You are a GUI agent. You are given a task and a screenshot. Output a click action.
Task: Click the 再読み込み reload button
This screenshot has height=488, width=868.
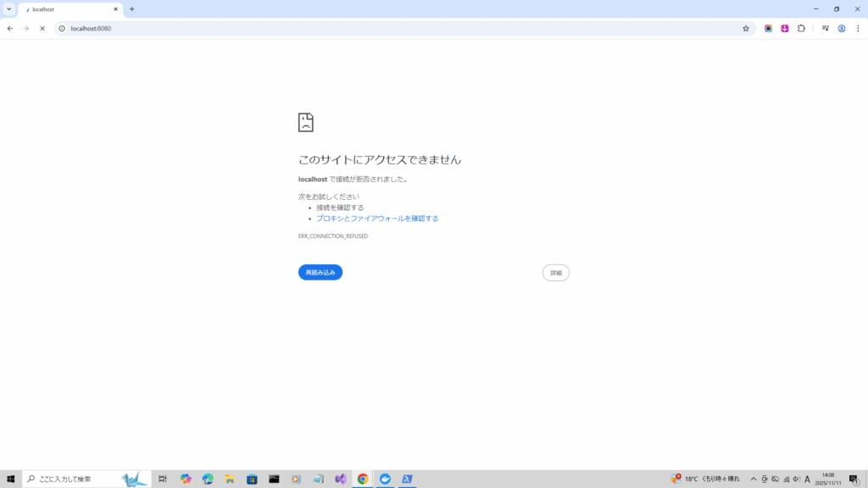click(320, 272)
